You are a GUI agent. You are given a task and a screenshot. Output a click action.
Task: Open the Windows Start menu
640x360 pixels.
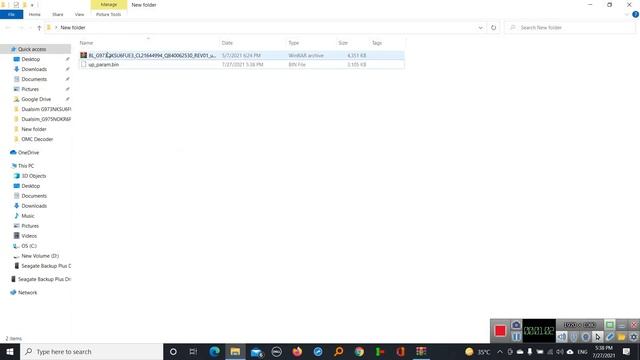click(x=10, y=351)
